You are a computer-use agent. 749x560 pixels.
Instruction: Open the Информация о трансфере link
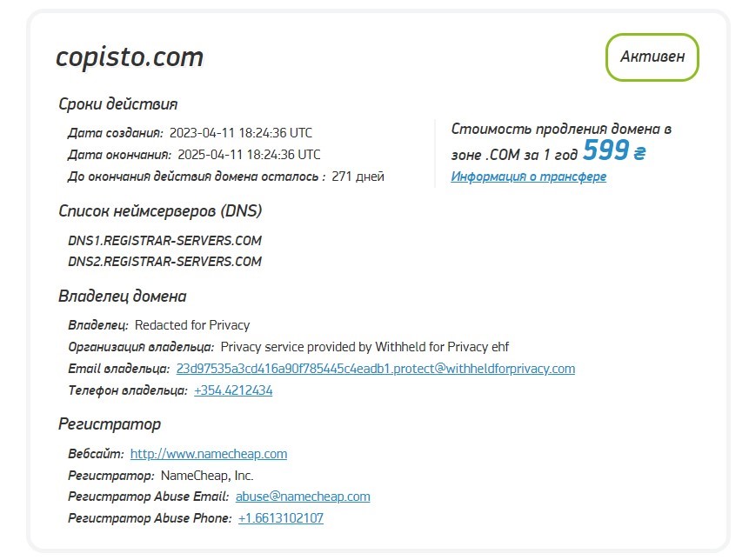click(528, 177)
